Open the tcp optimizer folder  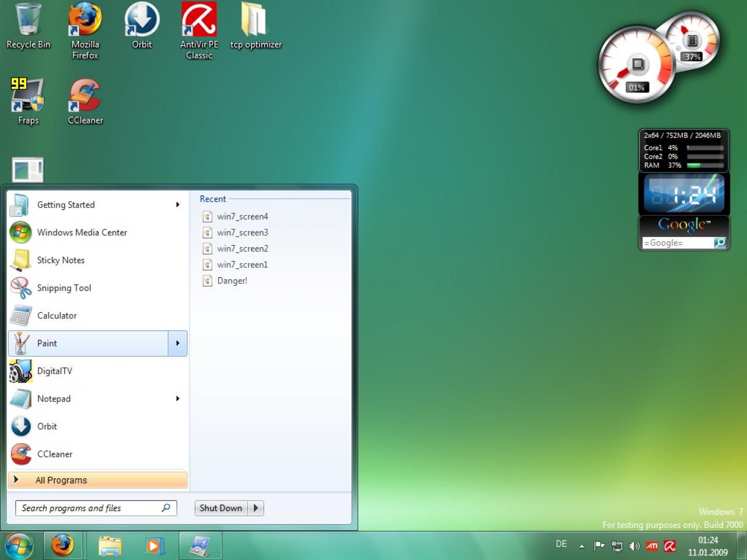[256, 26]
